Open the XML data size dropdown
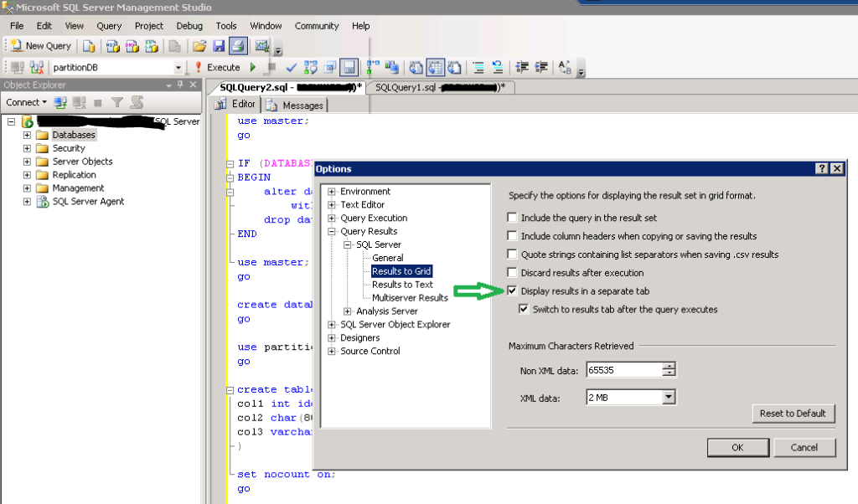858x504 pixels. pyautogui.click(x=669, y=398)
